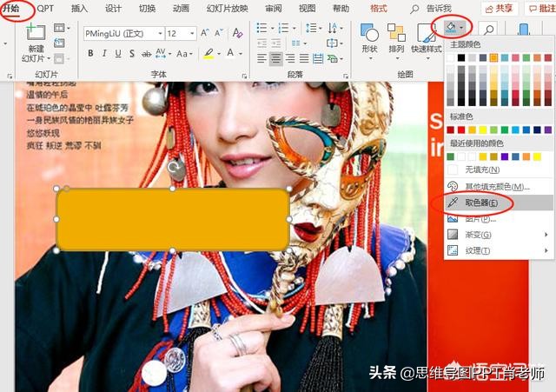Switch to the 插入 tab
The image size is (556, 392).
click(79, 9)
